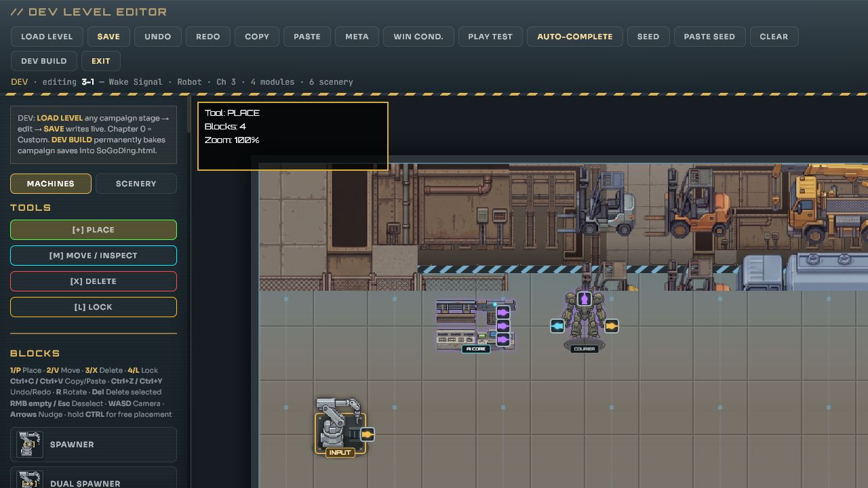Screen dimensions: 868x488
Task: Activate the [L] LOCK tool
Action: point(94,307)
